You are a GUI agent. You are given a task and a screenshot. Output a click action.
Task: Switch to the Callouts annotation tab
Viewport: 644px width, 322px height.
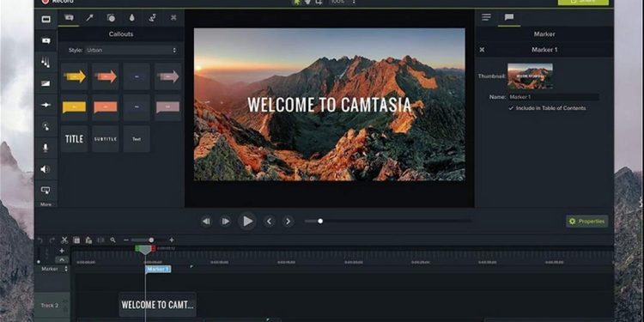(69, 18)
